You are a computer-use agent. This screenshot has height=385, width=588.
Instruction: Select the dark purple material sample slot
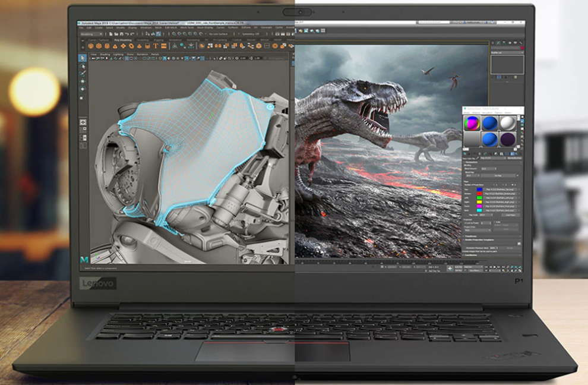(x=508, y=139)
